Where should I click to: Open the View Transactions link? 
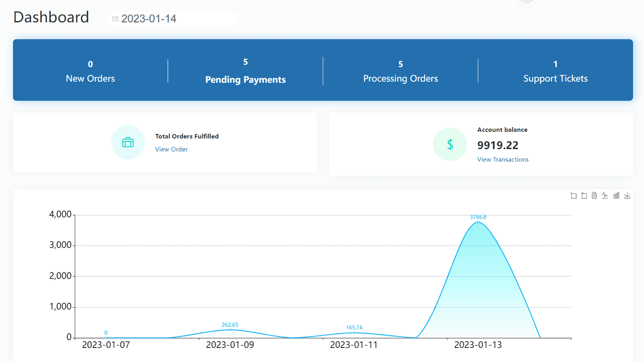(503, 160)
